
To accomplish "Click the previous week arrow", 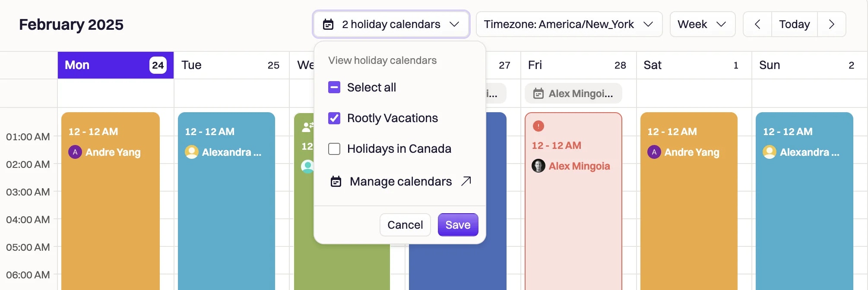I will point(757,24).
